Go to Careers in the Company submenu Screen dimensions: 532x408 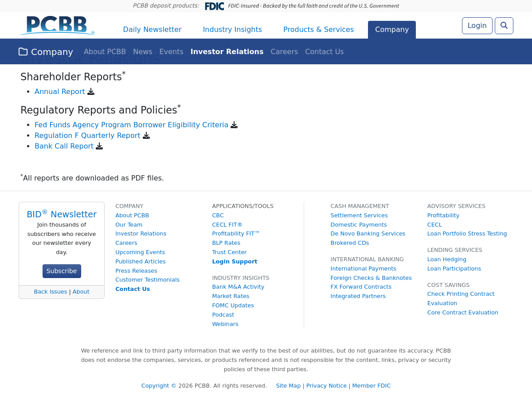tap(284, 52)
